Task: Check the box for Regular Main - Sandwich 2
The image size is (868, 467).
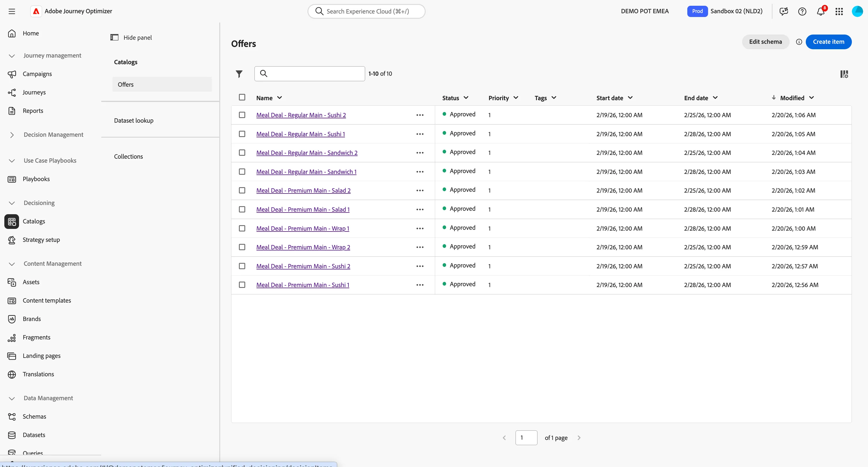Action: (242, 153)
